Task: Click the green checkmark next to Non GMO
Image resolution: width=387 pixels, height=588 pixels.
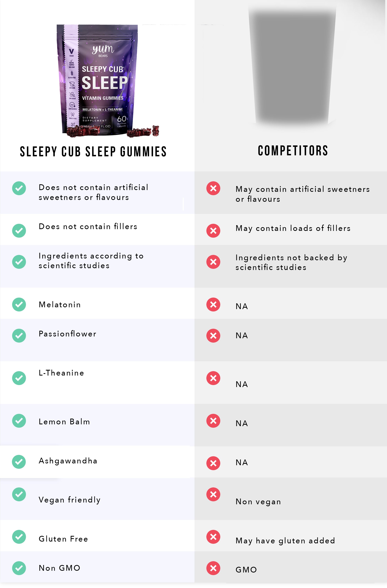Action: (19, 568)
